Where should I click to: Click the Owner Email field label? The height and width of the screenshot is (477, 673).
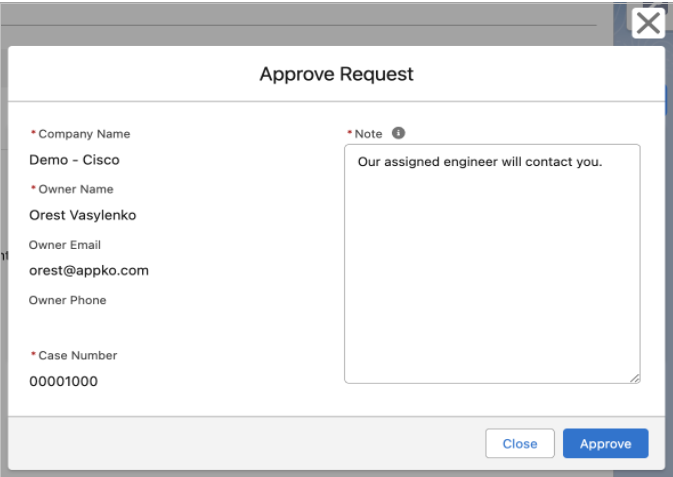(65, 245)
